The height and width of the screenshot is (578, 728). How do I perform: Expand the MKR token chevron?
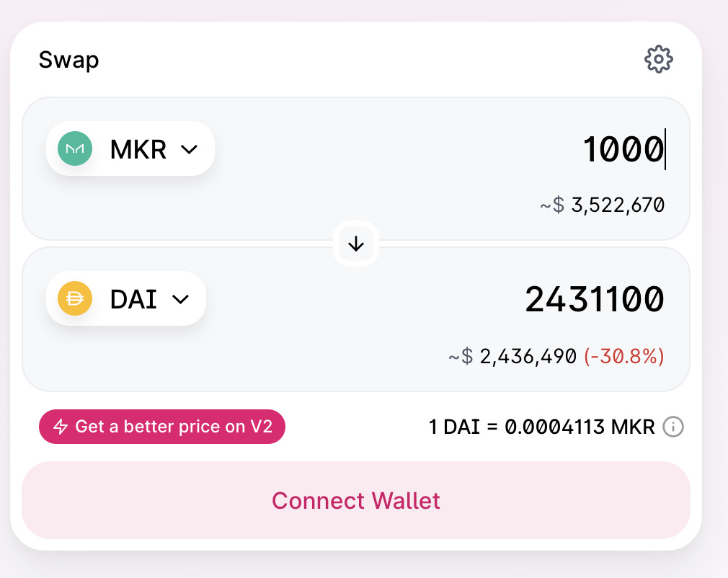[x=189, y=149]
